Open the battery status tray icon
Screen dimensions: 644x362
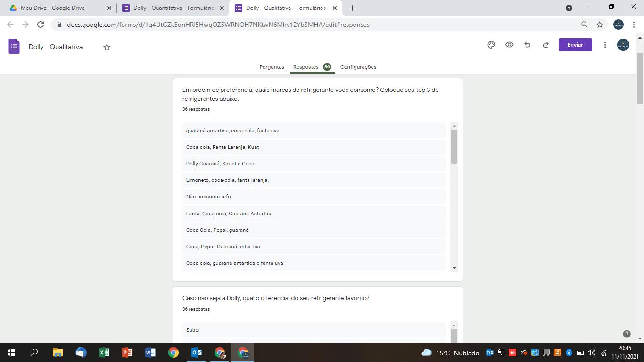(x=580, y=353)
